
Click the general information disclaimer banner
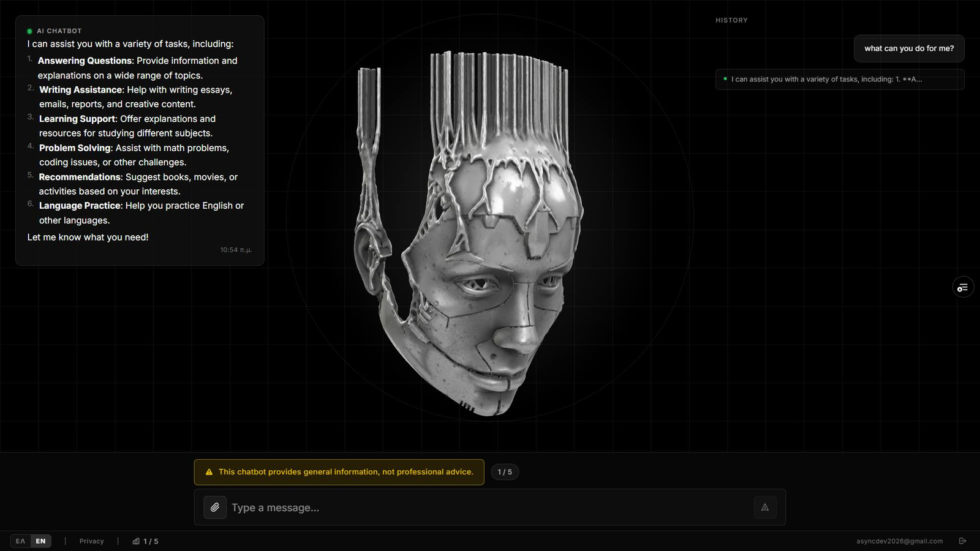pos(339,472)
